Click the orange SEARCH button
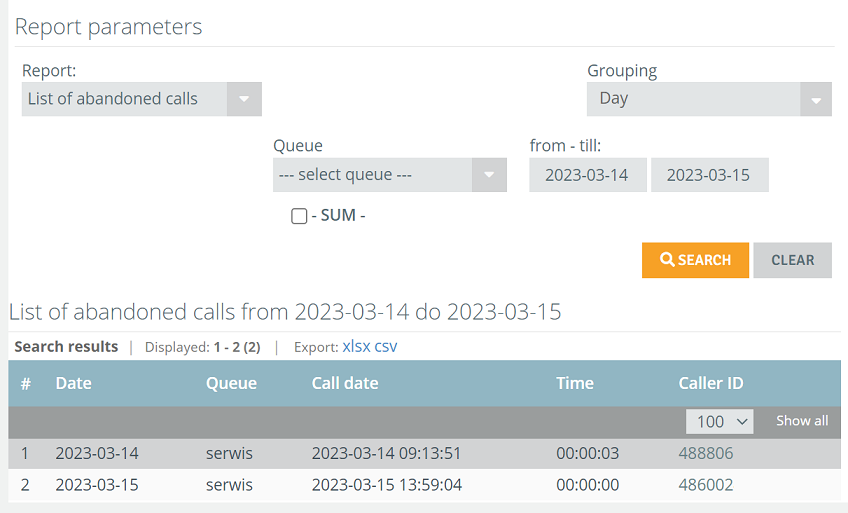This screenshot has width=848, height=513. point(695,260)
